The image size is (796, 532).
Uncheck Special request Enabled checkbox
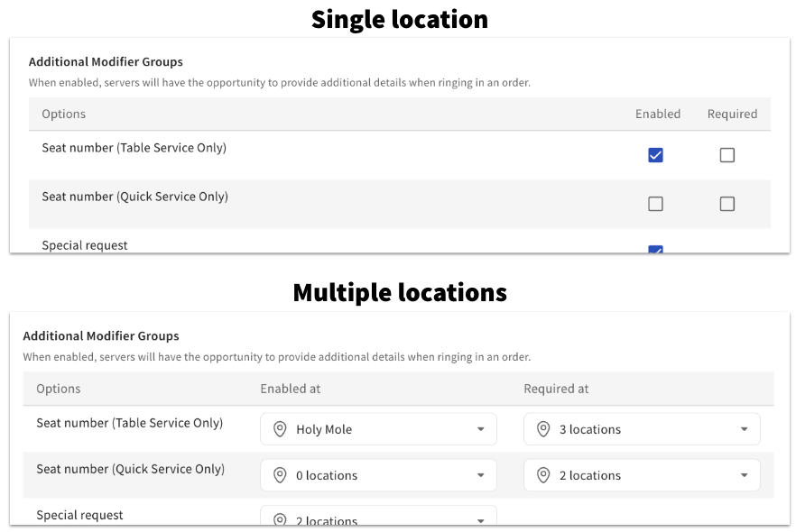tap(655, 249)
